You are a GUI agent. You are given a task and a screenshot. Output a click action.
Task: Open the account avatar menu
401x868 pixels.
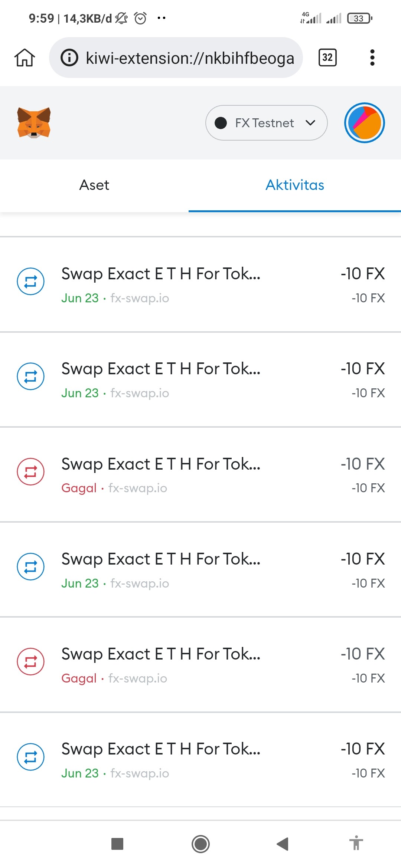coord(364,123)
